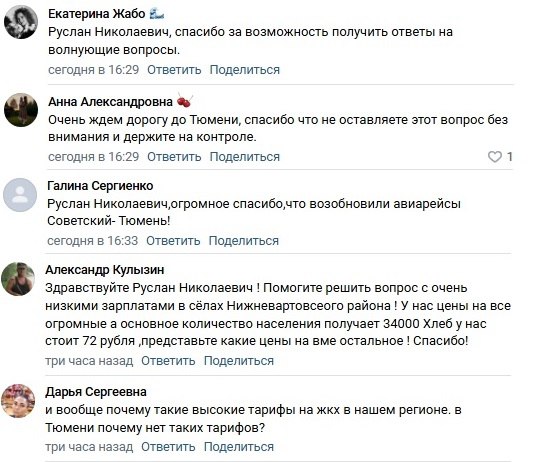Open Анна Александровна's avatar photo
Screen dimensions: 536x462
[x=21, y=110]
